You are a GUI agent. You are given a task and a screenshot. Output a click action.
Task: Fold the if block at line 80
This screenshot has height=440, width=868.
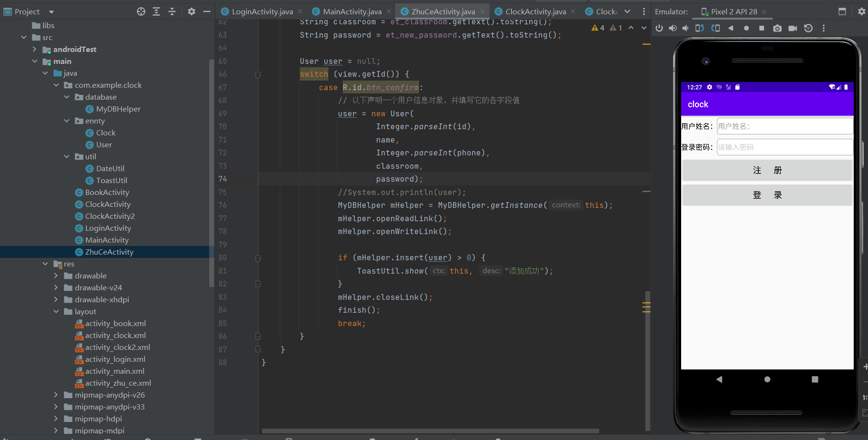(258, 258)
